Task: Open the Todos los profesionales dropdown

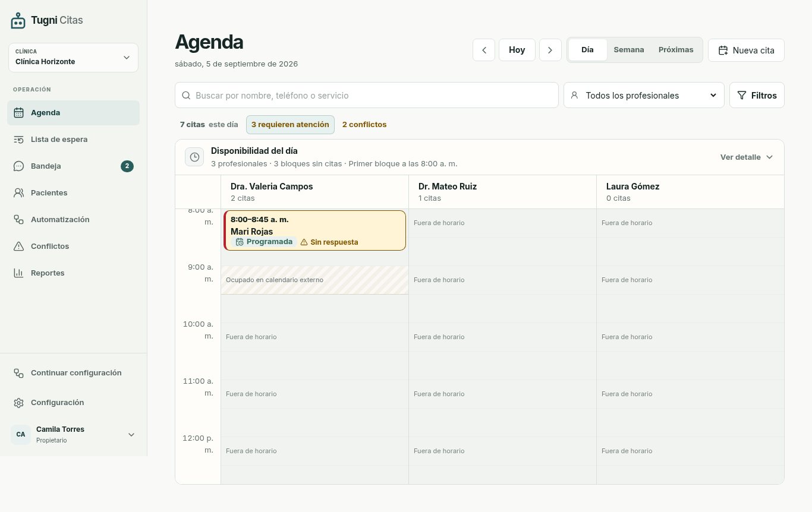Action: 644,95
